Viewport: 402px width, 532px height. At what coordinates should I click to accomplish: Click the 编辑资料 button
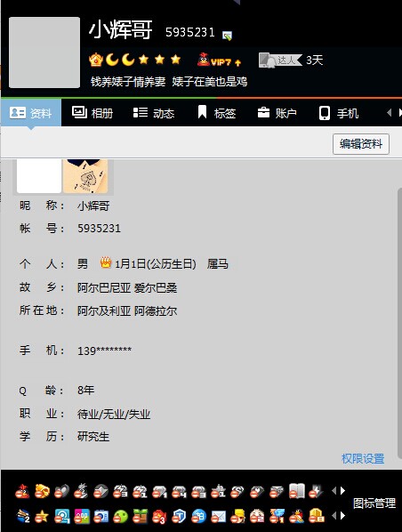click(x=360, y=144)
